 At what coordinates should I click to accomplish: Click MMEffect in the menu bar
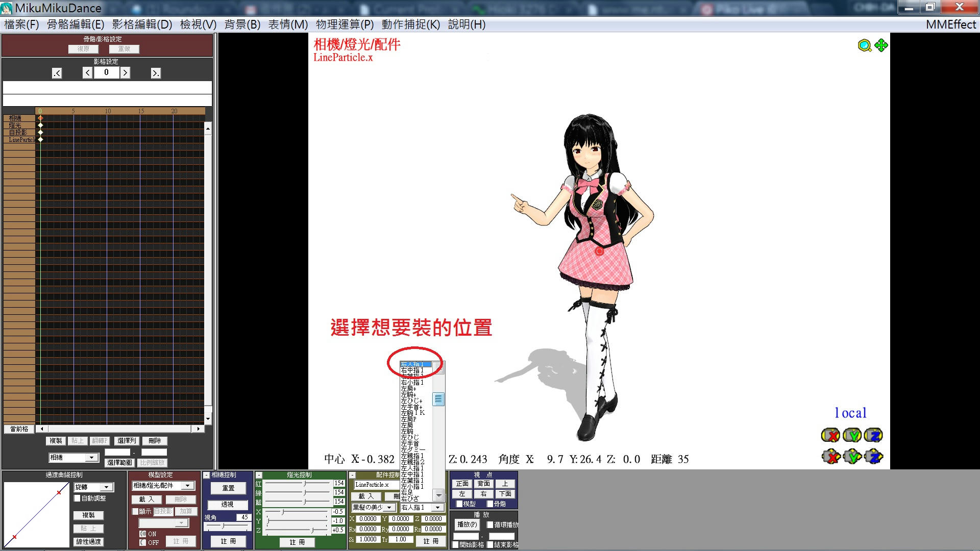tap(951, 24)
